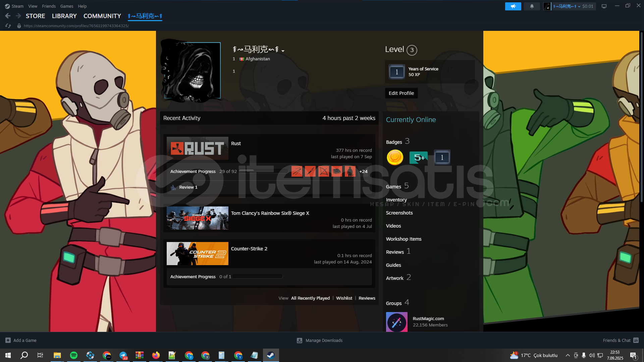The width and height of the screenshot is (644, 362).
Task: Click the thumbs-up Review icon under Rust
Action: pos(173,187)
